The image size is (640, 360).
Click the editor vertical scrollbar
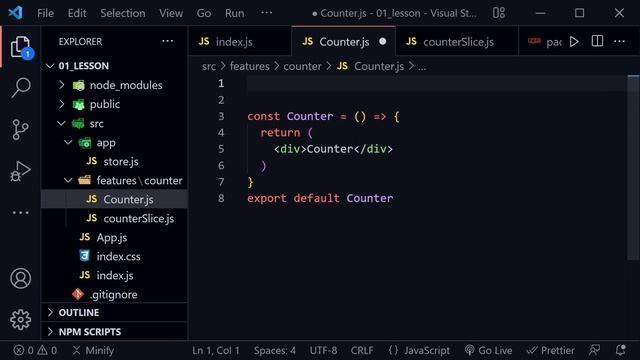coord(633,167)
